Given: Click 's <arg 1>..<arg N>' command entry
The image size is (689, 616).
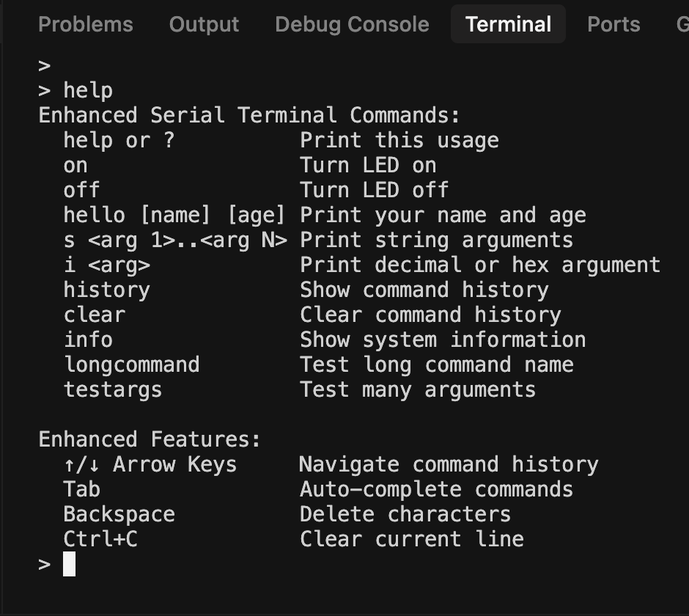Looking at the screenshot, I should pyautogui.click(x=175, y=240).
